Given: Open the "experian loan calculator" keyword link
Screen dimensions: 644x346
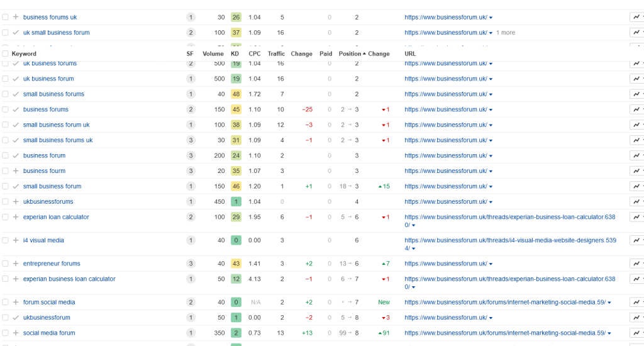Looking at the screenshot, I should click(x=56, y=217).
